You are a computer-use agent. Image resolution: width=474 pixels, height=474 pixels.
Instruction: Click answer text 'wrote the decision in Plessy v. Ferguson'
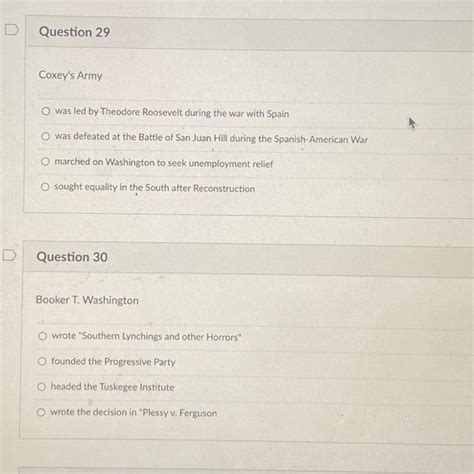[134, 413]
